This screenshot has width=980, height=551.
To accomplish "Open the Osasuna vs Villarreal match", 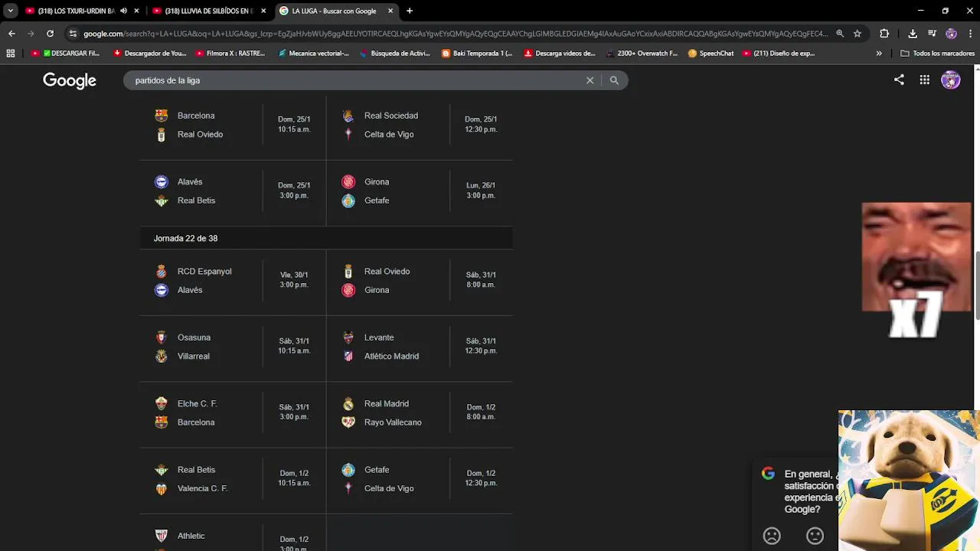I will (233, 347).
